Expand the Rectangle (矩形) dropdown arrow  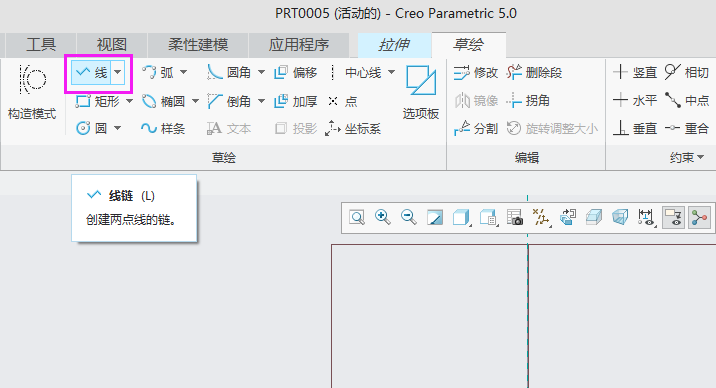point(129,101)
